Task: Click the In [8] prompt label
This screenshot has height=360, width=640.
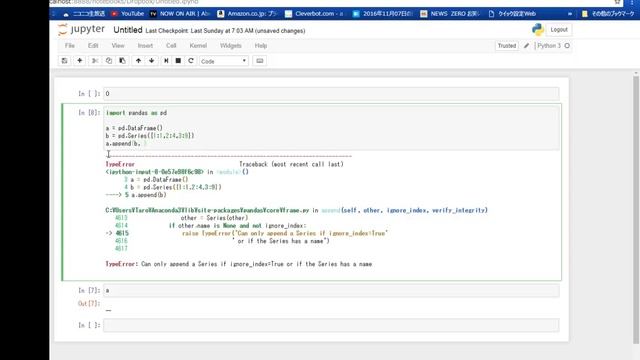Action: [x=89, y=113]
